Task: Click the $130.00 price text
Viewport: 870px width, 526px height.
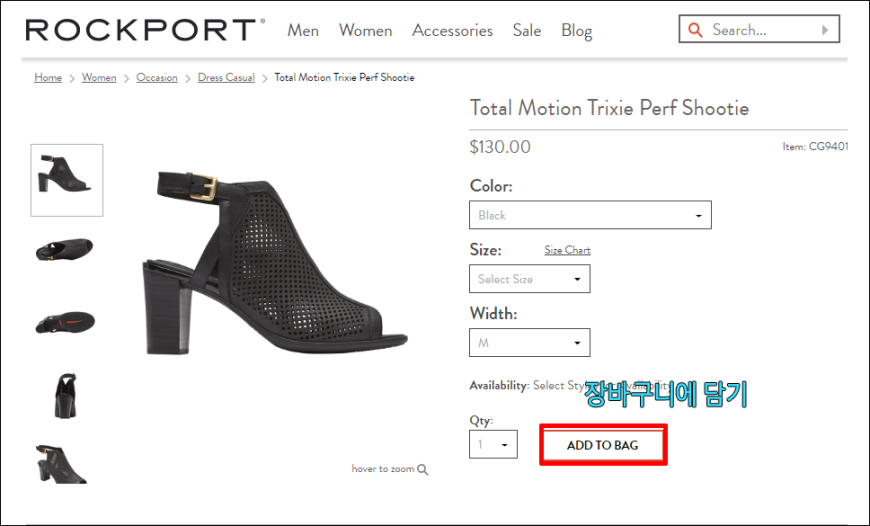Action: [500, 147]
